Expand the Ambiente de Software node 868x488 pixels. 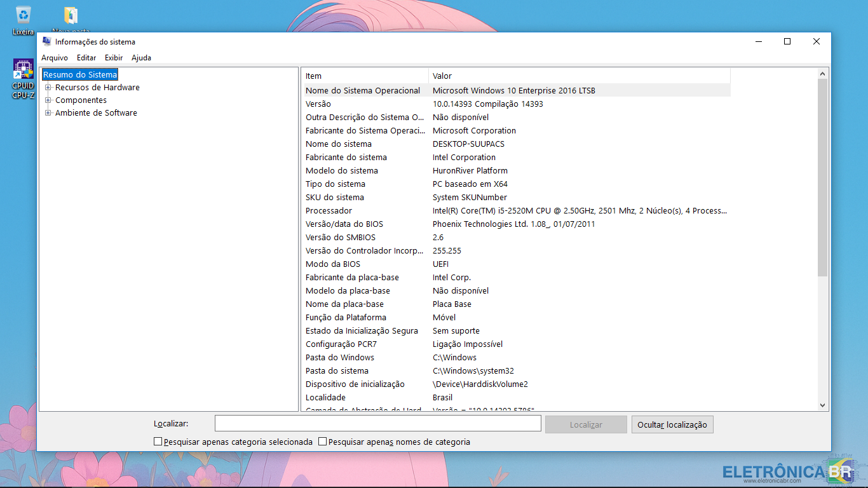(48, 113)
